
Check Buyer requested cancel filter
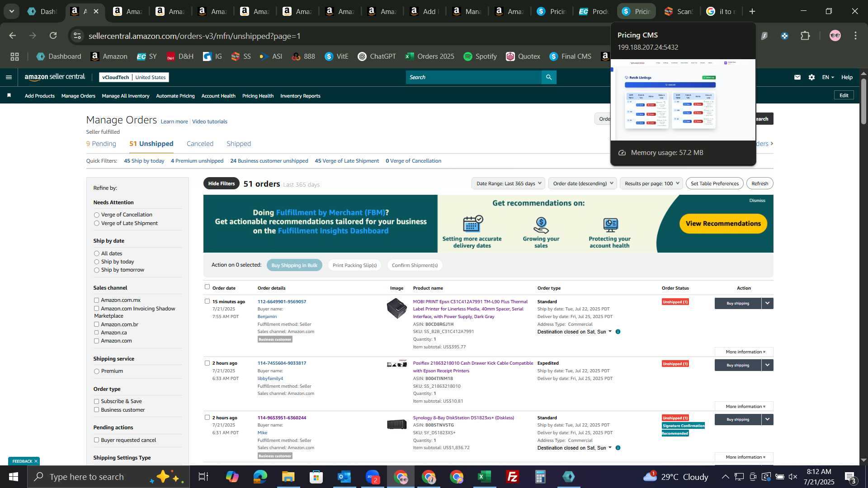click(x=96, y=440)
